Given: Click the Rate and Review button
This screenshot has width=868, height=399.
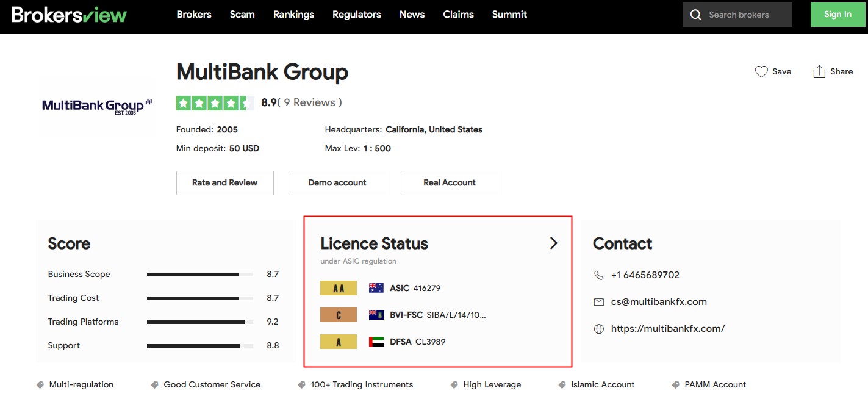Looking at the screenshot, I should (x=224, y=183).
